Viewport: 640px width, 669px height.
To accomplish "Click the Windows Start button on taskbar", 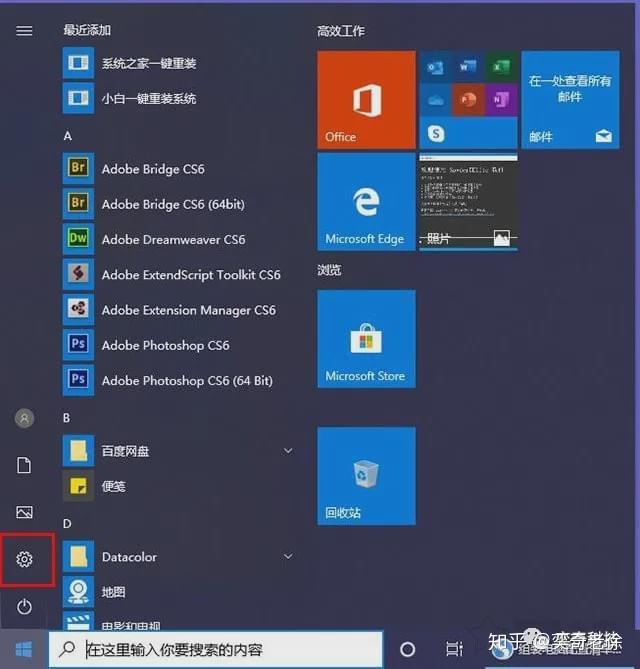I will coord(23,650).
